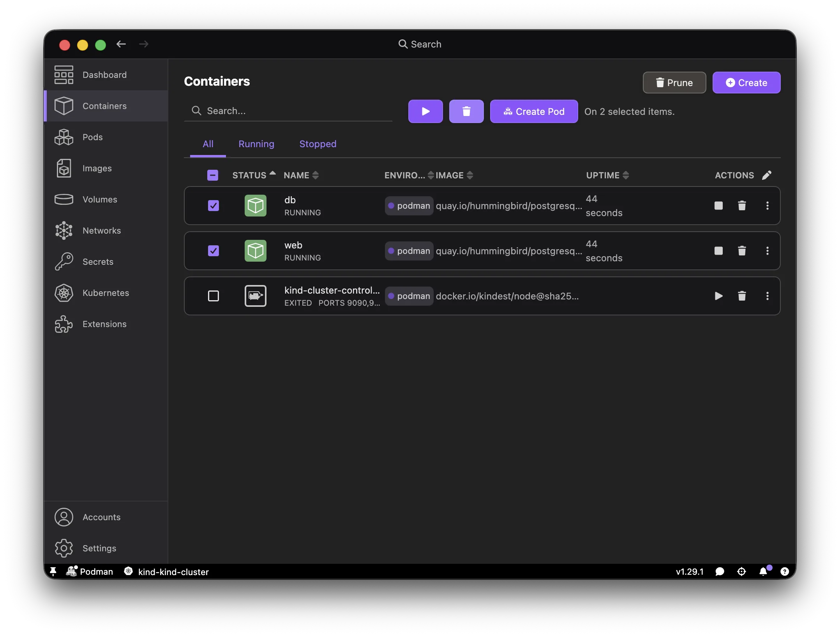Sort by the UPTIME column
The height and width of the screenshot is (637, 840).
point(607,175)
